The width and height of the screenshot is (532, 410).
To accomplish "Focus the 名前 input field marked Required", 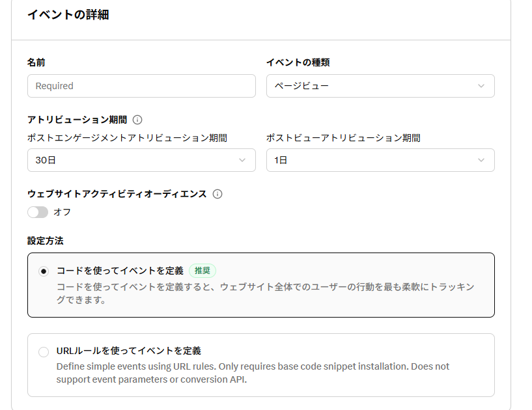I will pos(141,86).
